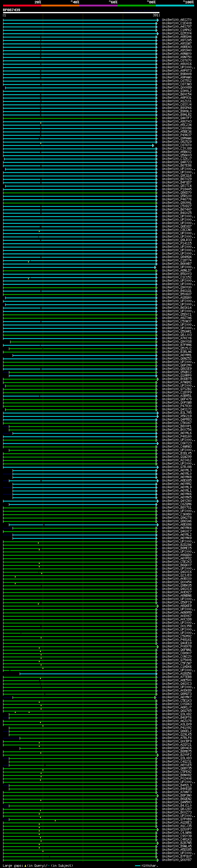
Task: Select label UniRef100_A9U0C6
Action: point(177,64)
